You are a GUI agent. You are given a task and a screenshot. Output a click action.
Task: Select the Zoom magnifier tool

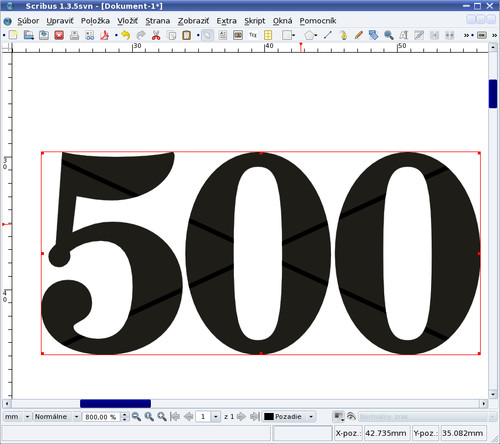pyautogui.click(x=389, y=35)
